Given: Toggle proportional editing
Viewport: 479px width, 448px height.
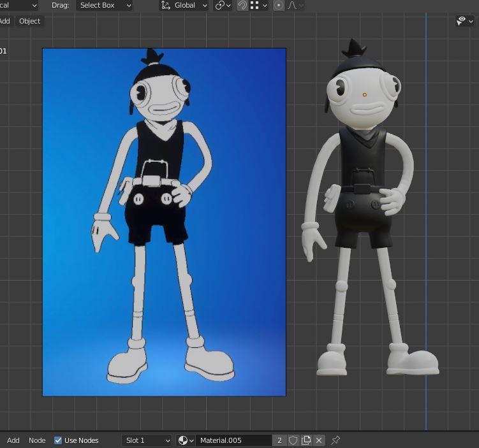Looking at the screenshot, I should tap(279, 5).
